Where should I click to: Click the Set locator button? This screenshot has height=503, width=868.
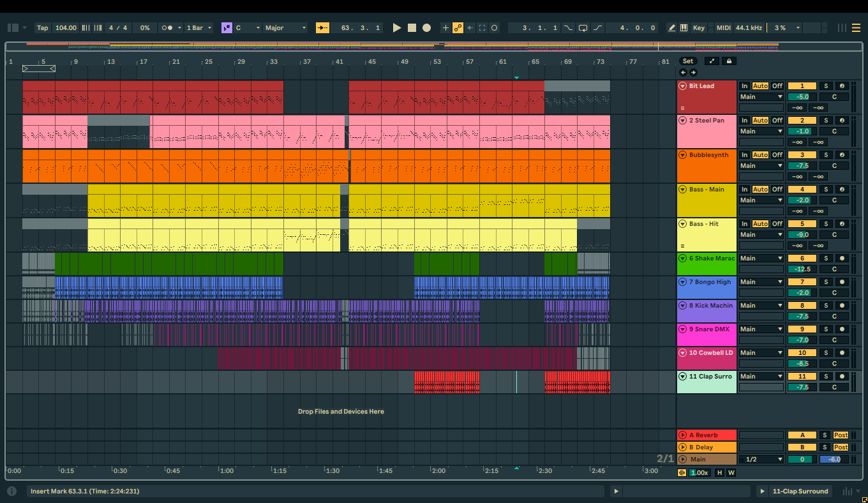click(x=687, y=61)
